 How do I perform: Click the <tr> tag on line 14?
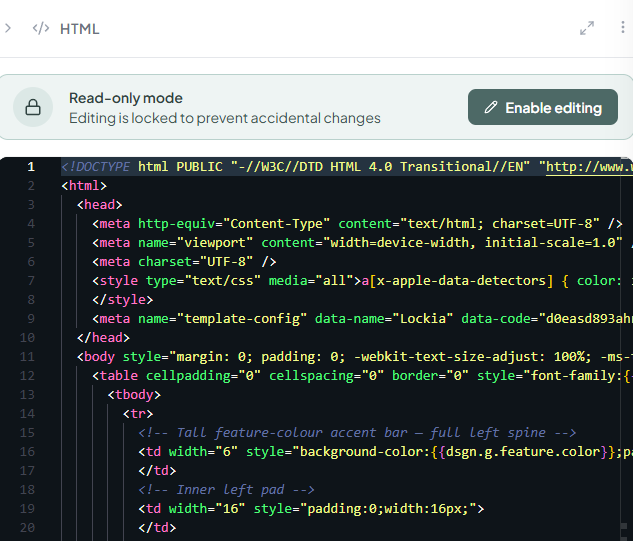(138, 413)
